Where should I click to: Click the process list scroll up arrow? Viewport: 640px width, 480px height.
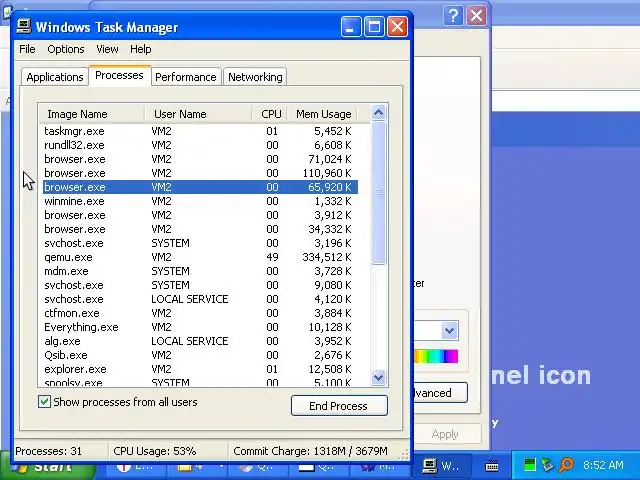pyautogui.click(x=378, y=113)
